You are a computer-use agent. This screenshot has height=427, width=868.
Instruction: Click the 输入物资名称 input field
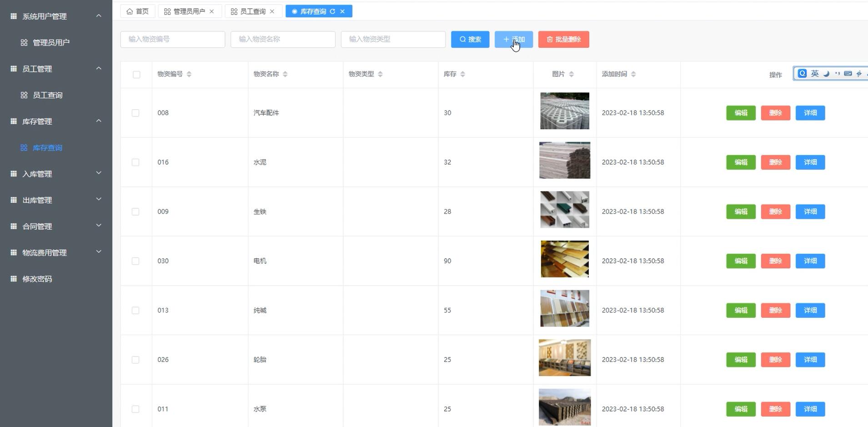(283, 39)
